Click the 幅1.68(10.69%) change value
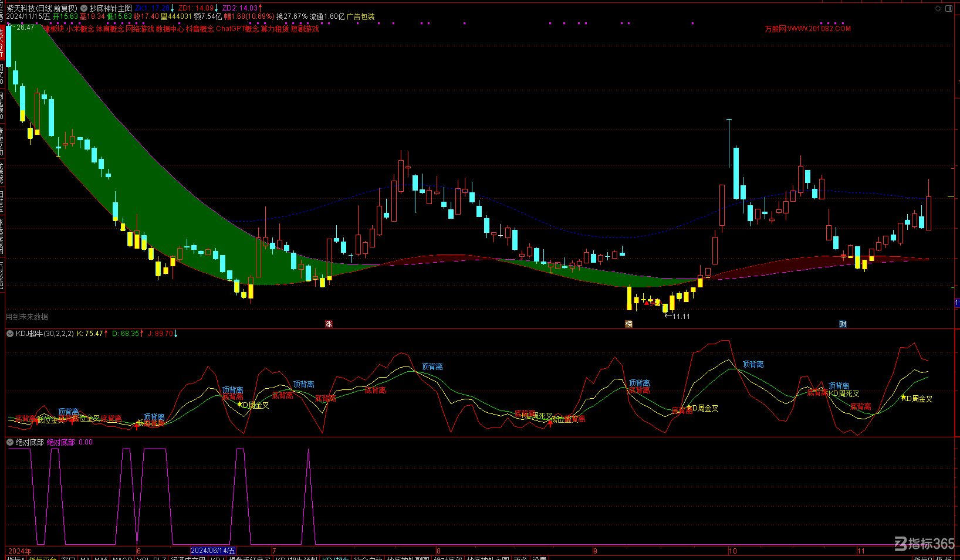Image resolution: width=960 pixels, height=560 pixels. [x=249, y=16]
